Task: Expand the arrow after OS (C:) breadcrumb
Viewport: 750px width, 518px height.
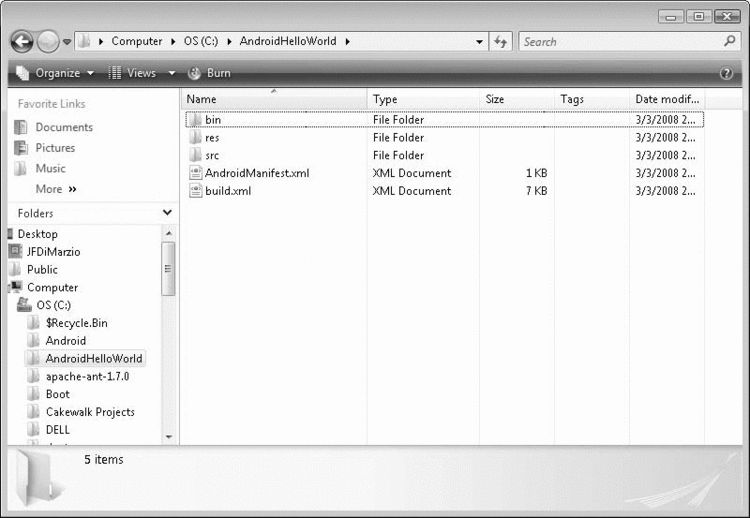Action: point(229,42)
